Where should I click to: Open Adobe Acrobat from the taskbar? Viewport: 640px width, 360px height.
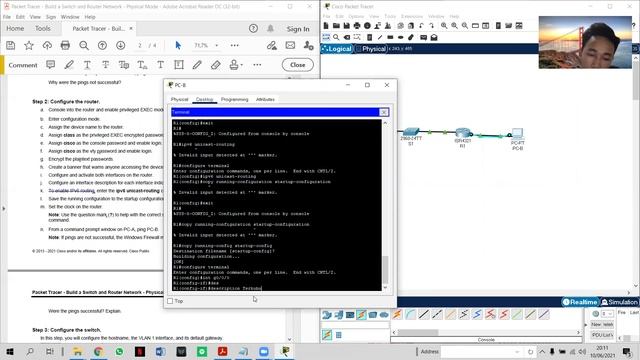[222, 351]
